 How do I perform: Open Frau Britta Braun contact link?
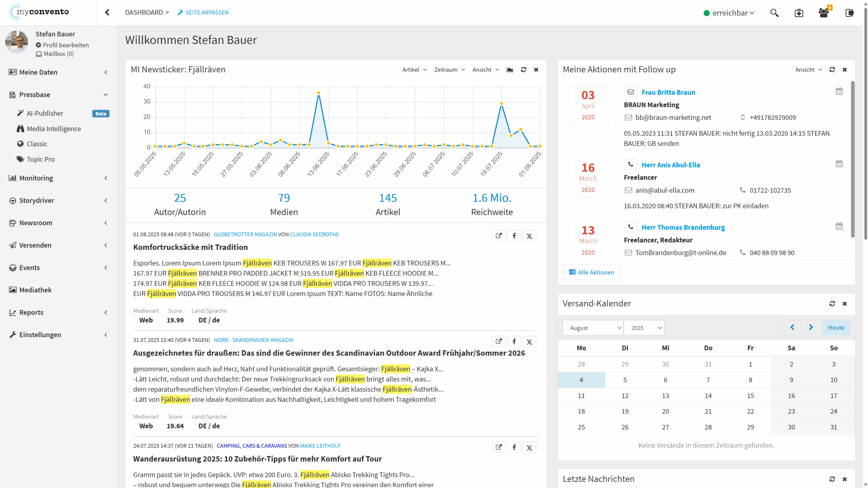pos(668,92)
